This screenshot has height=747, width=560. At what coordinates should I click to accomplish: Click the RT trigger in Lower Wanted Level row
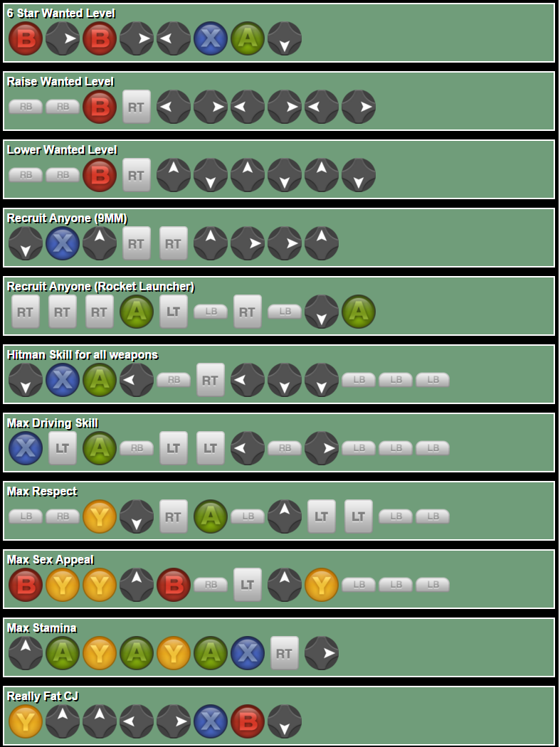coord(137,175)
